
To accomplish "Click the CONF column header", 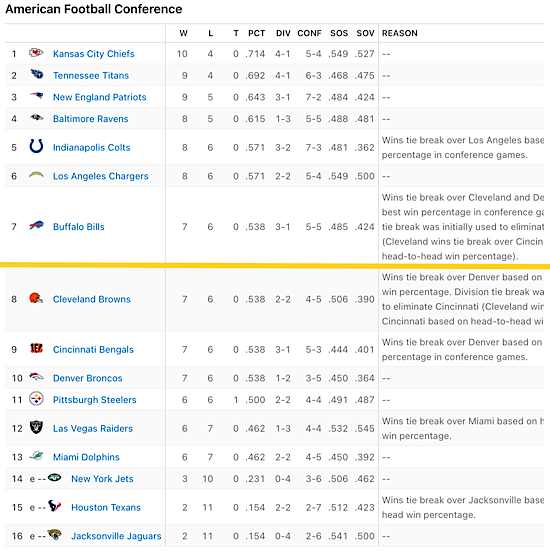I will (x=309, y=33).
